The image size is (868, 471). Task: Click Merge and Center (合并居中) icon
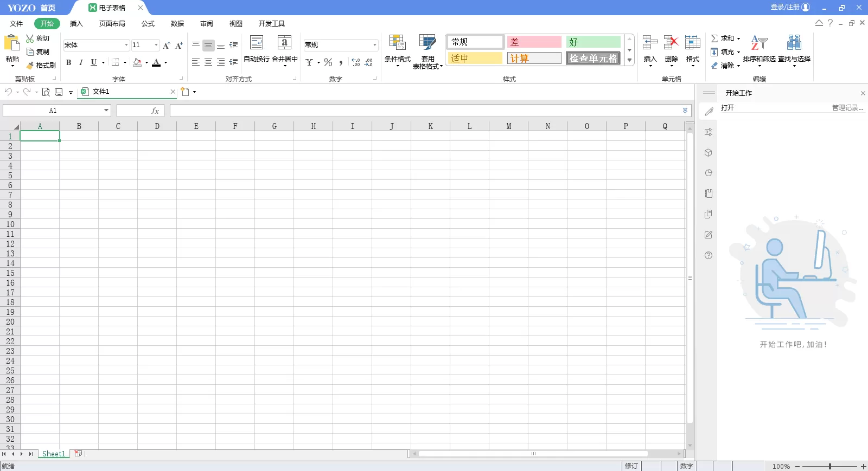284,43
